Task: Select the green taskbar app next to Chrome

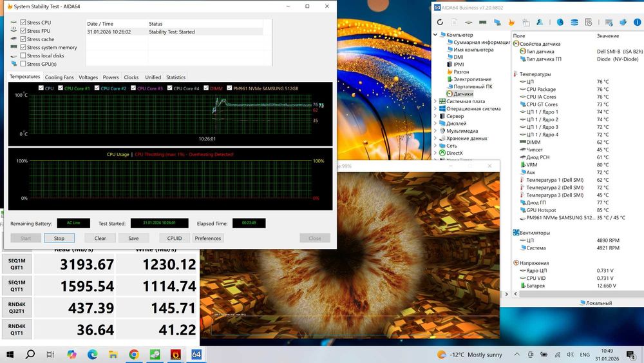Action: click(x=155, y=355)
